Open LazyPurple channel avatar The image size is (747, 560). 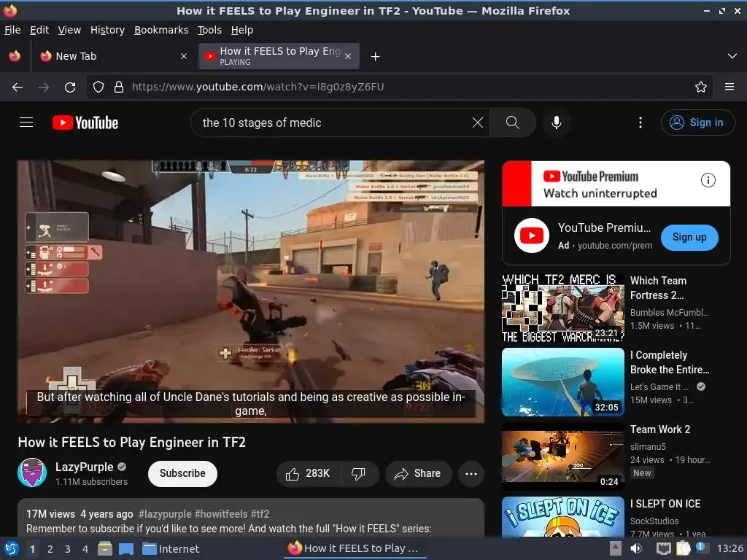32,472
